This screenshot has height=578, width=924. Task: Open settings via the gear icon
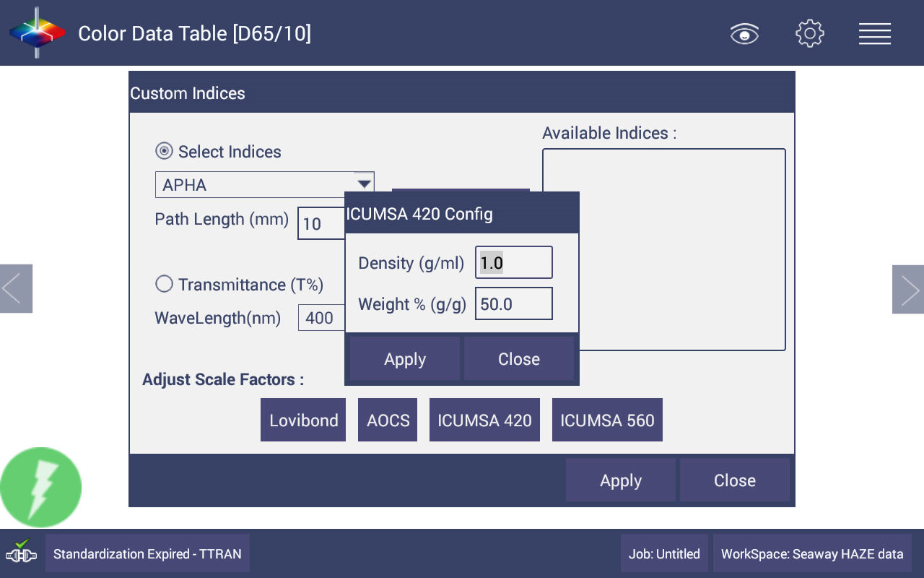tap(809, 34)
